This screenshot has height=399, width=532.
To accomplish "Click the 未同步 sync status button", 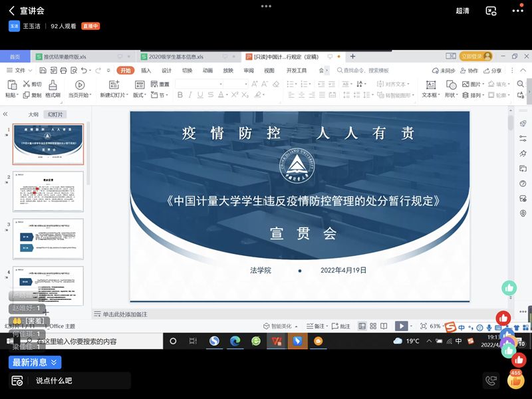I will (x=444, y=70).
